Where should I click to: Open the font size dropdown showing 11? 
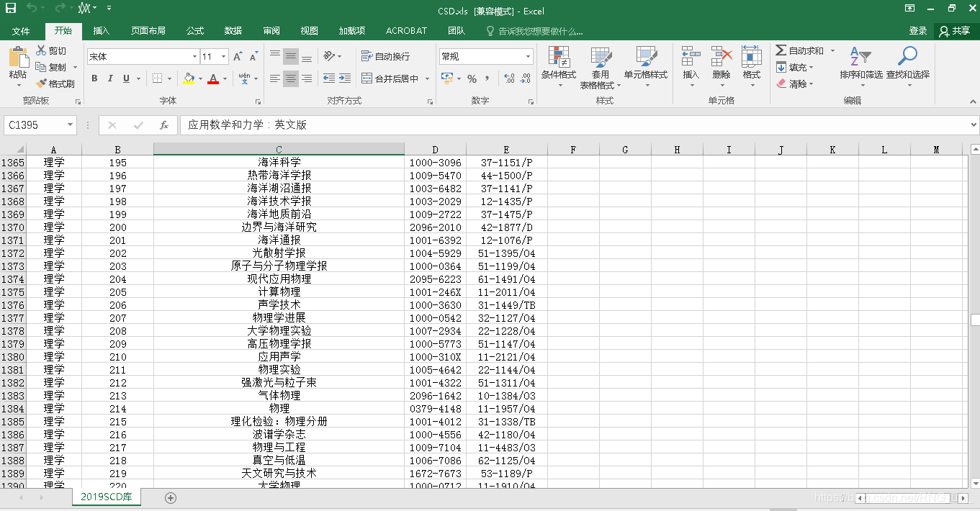tap(224, 57)
